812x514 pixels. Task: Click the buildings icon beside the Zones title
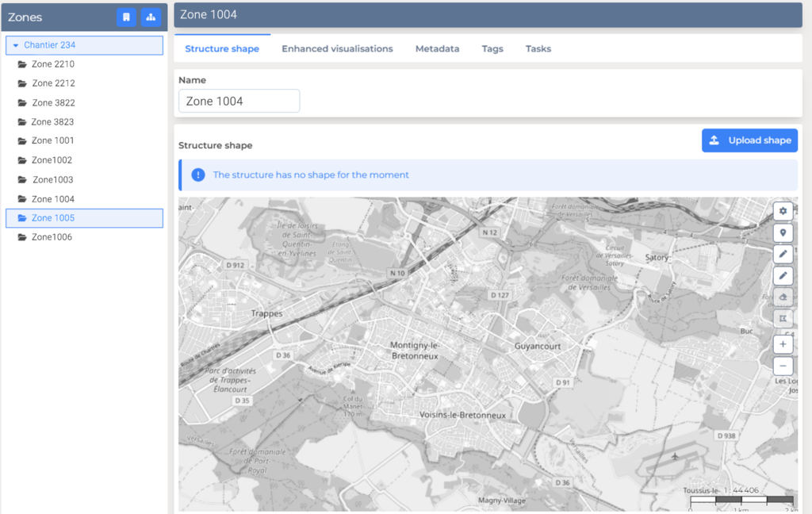point(126,17)
